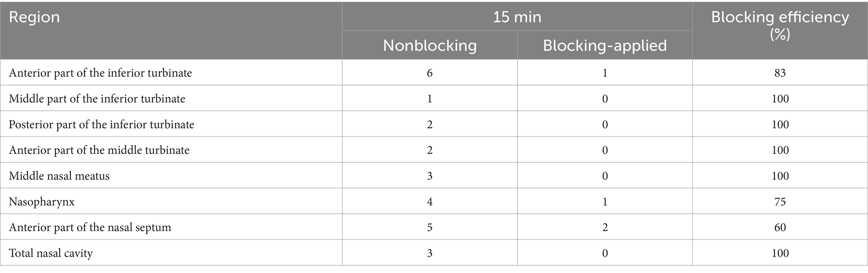Screen dimensions: 868x273
Task: Click the 15 min column group header
Action: tap(517, 17)
